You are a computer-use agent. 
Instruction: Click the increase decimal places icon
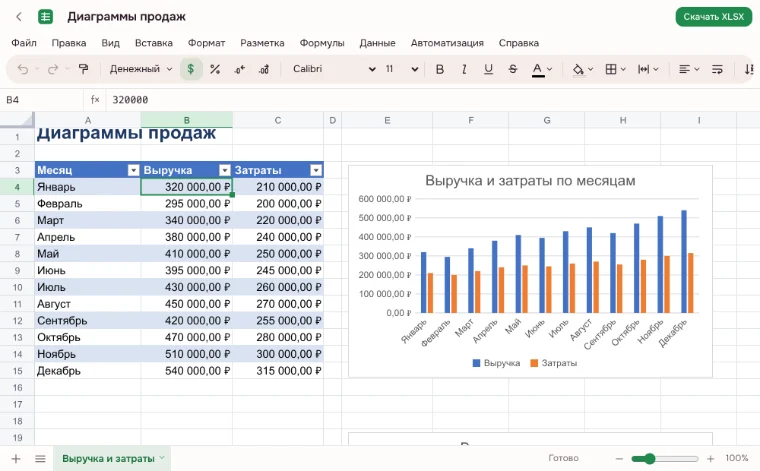[x=264, y=69]
